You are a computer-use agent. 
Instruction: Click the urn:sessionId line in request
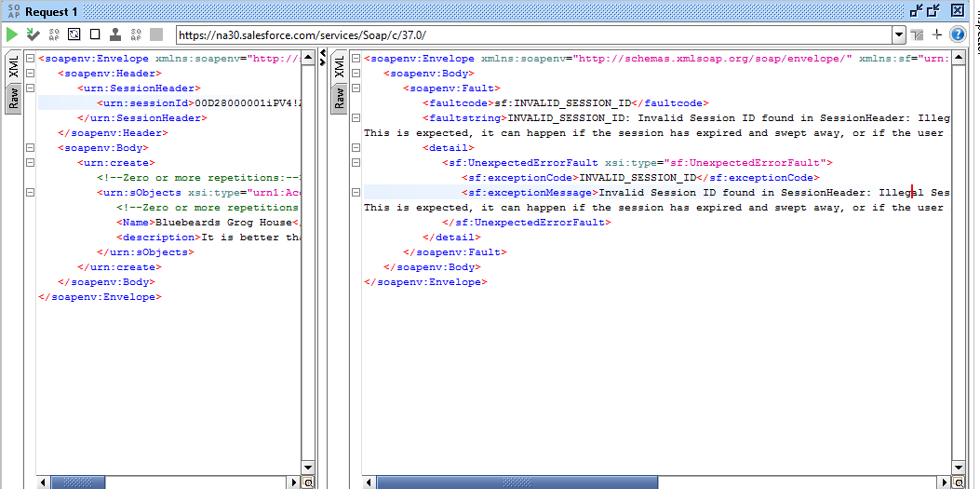[169, 103]
